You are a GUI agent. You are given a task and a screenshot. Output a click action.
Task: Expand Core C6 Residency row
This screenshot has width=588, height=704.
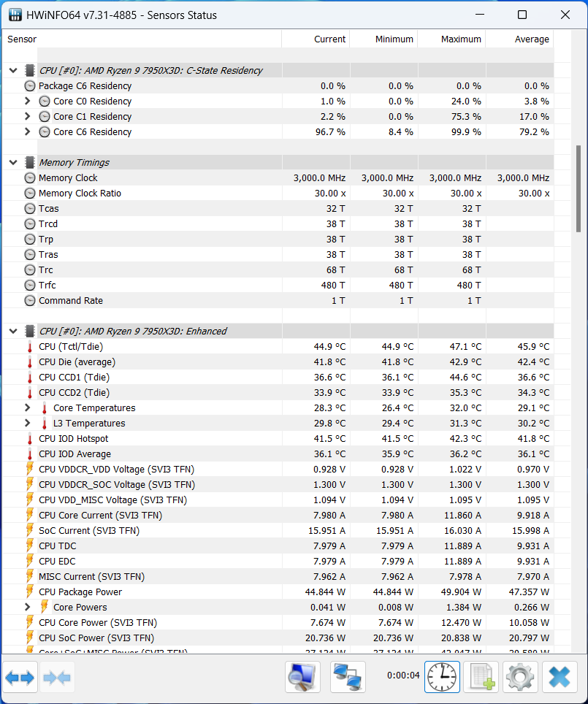[x=28, y=131]
